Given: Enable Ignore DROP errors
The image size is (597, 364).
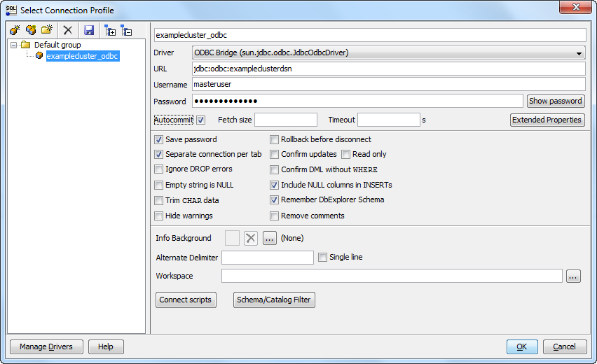Looking at the screenshot, I should tap(159, 169).
